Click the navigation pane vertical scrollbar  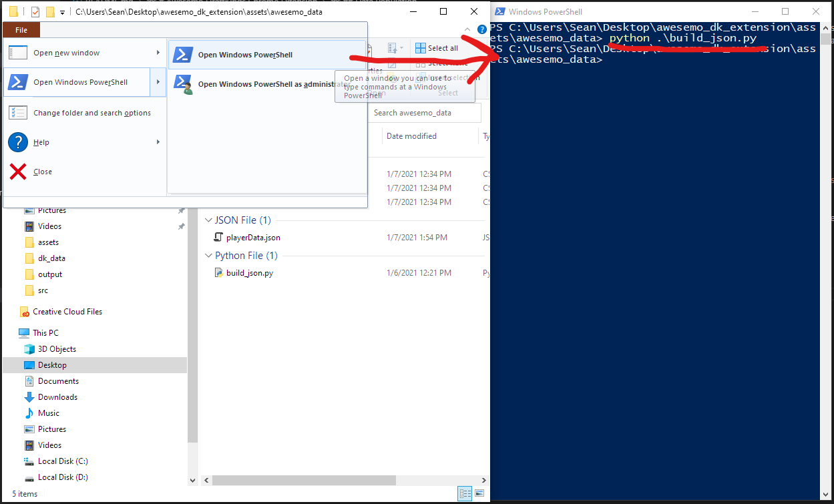click(x=193, y=324)
